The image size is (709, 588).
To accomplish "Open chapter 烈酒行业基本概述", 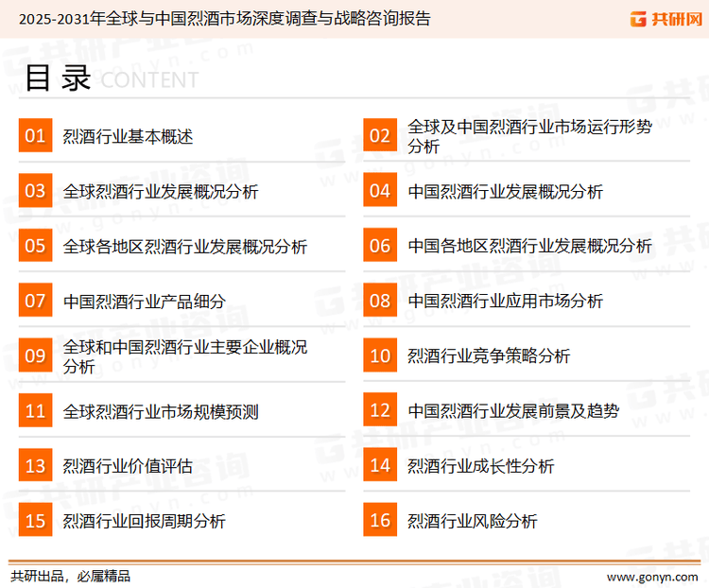I will pyautogui.click(x=128, y=137).
